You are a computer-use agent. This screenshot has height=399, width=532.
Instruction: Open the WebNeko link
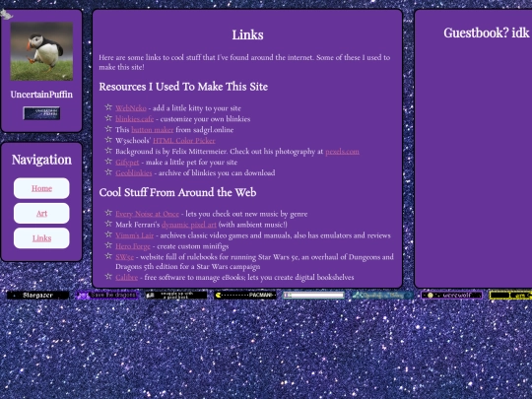click(131, 108)
